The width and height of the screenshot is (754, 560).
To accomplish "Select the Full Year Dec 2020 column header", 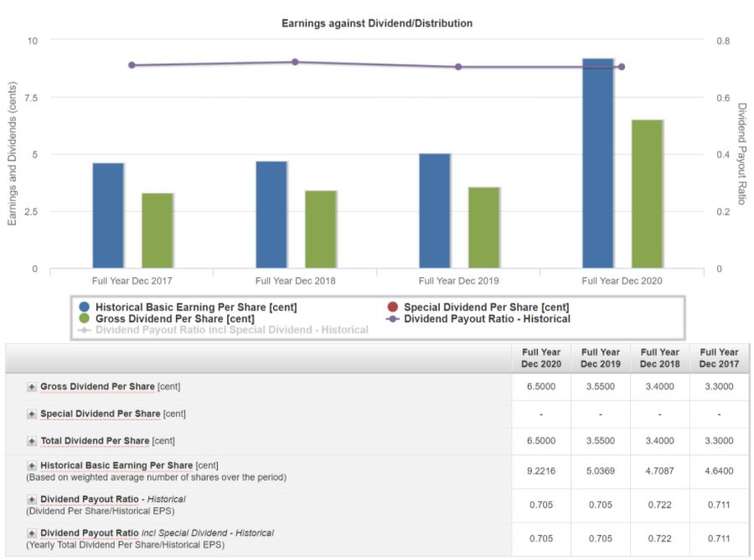I will [x=541, y=358].
